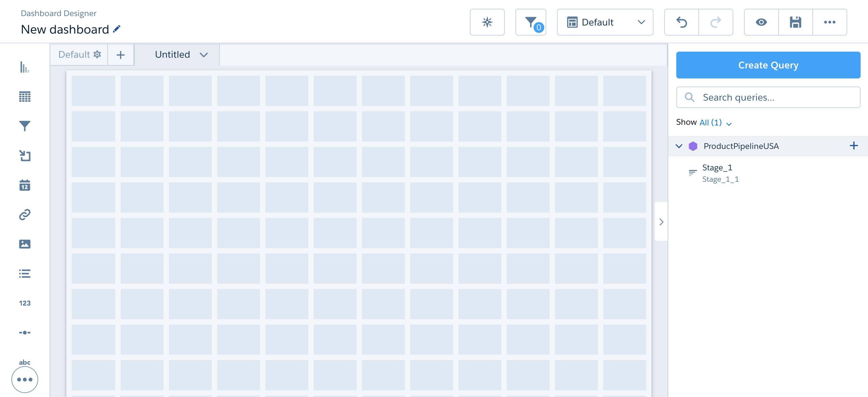Toggle the active filters panel
The image size is (868, 397).
tap(530, 21)
